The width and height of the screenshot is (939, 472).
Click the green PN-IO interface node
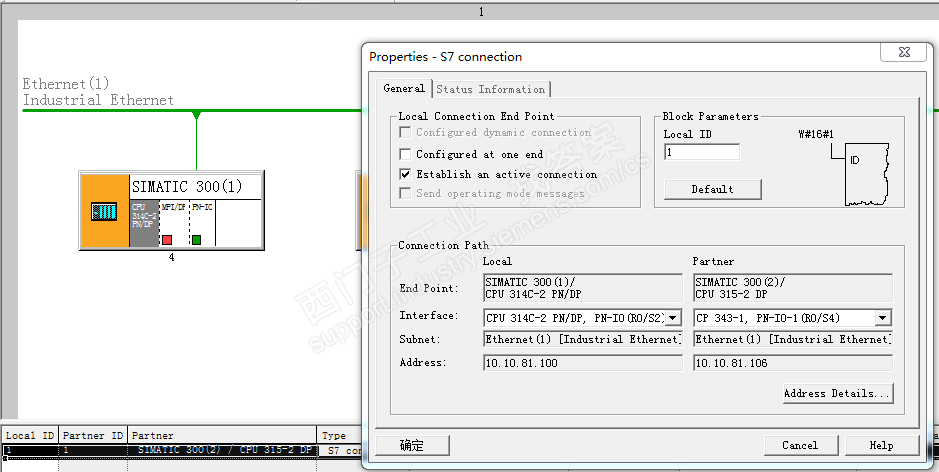(196, 240)
